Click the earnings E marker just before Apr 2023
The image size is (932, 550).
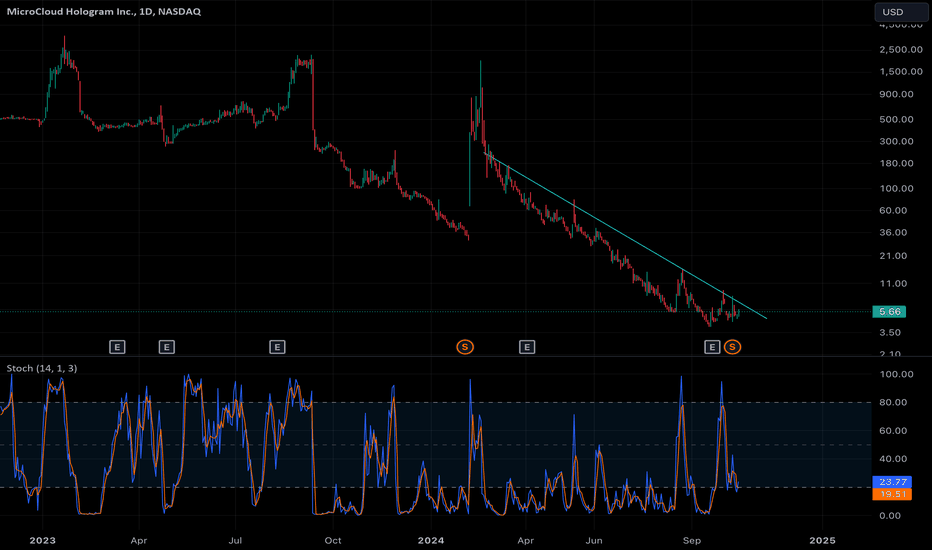coord(117,347)
